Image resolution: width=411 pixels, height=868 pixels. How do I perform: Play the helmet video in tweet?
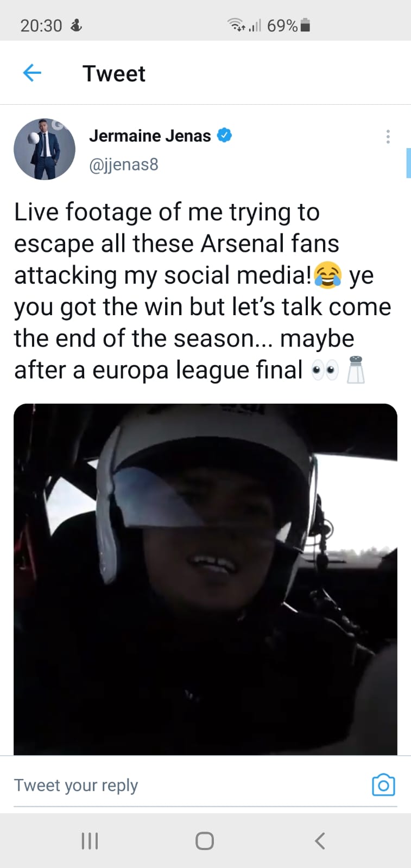pos(205,579)
